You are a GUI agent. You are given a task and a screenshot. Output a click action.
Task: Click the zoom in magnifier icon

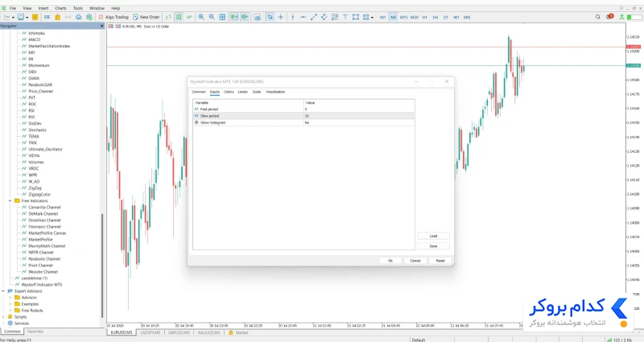tap(201, 17)
